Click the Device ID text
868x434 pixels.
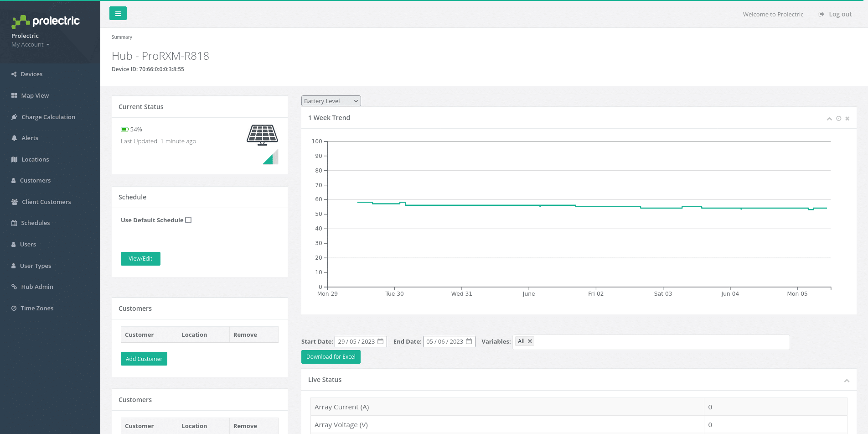(x=148, y=69)
